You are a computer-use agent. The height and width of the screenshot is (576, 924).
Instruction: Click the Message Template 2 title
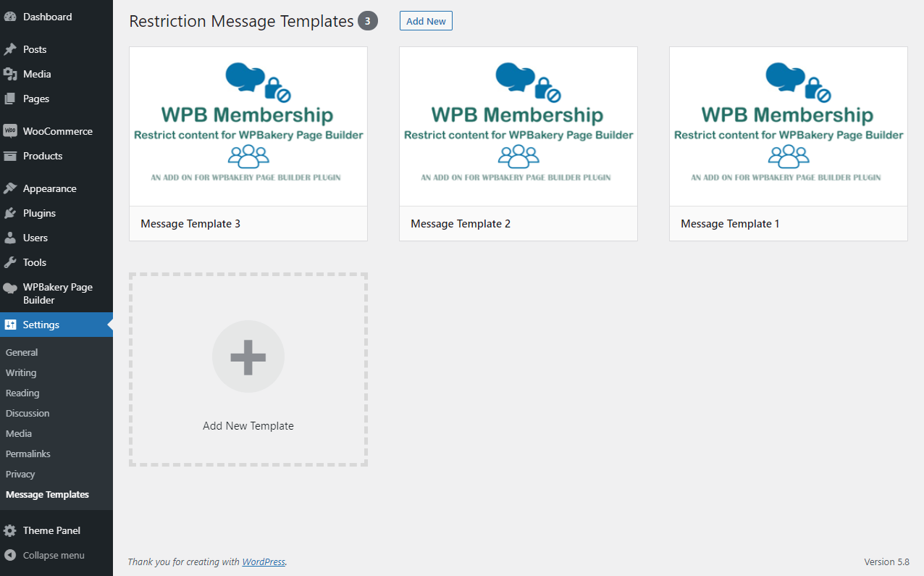point(461,224)
